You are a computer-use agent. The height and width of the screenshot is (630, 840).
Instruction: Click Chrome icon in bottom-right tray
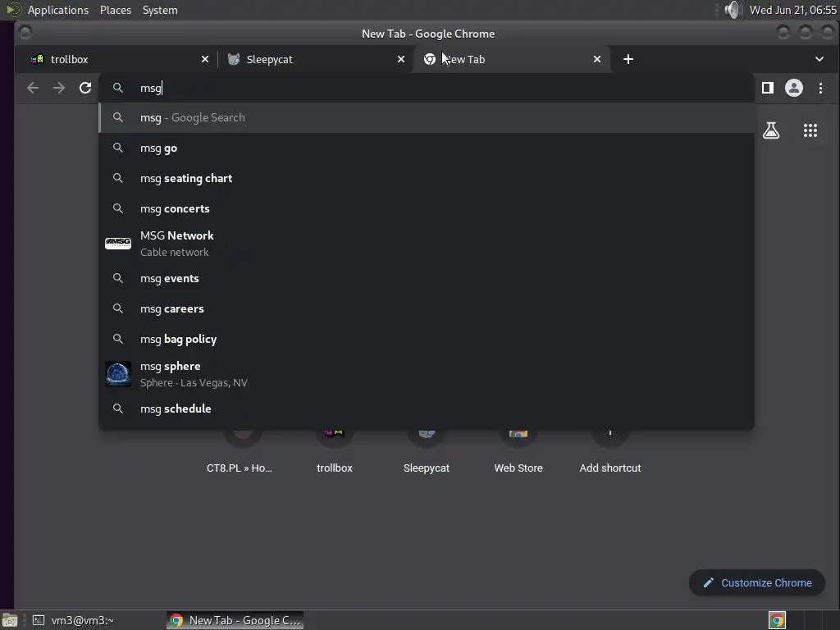point(777,620)
